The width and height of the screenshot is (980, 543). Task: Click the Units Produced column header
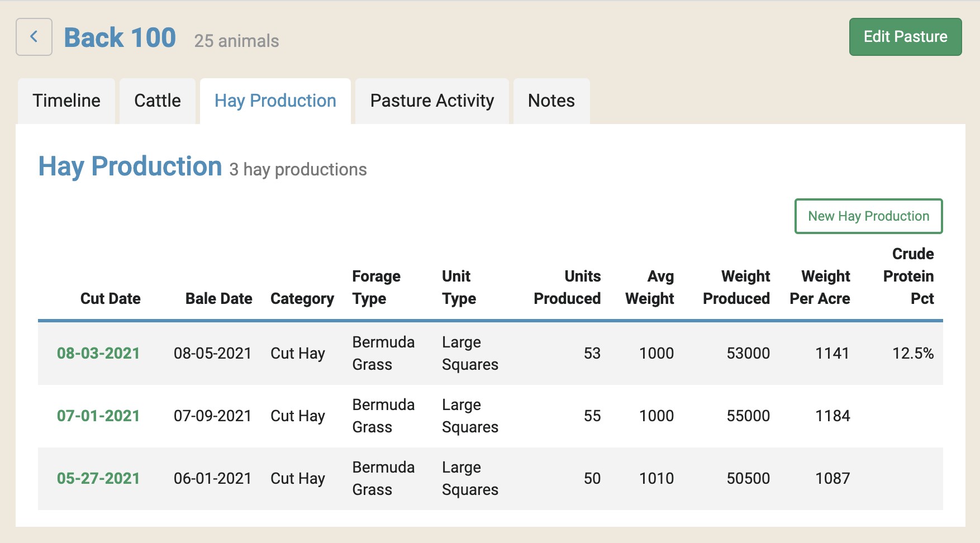point(567,288)
